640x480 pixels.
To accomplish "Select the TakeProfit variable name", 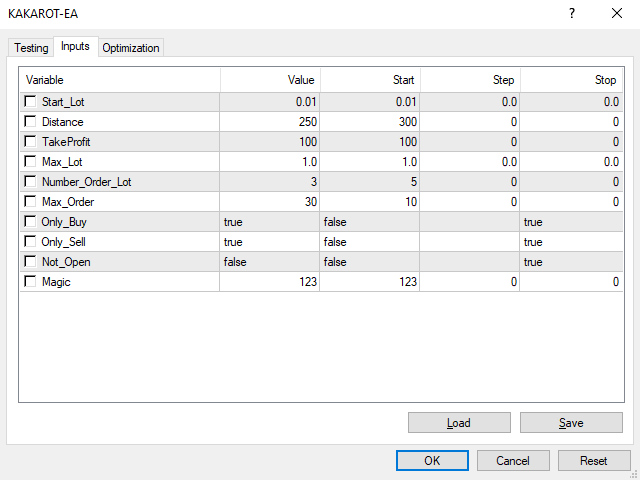I will tap(66, 142).
